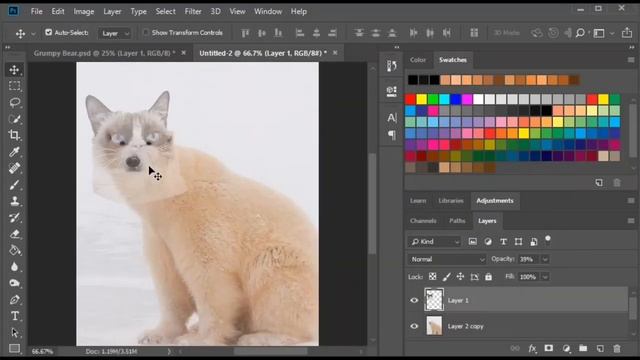Open Opacity slider dropdown arrow
The width and height of the screenshot is (640, 360).
click(545, 259)
